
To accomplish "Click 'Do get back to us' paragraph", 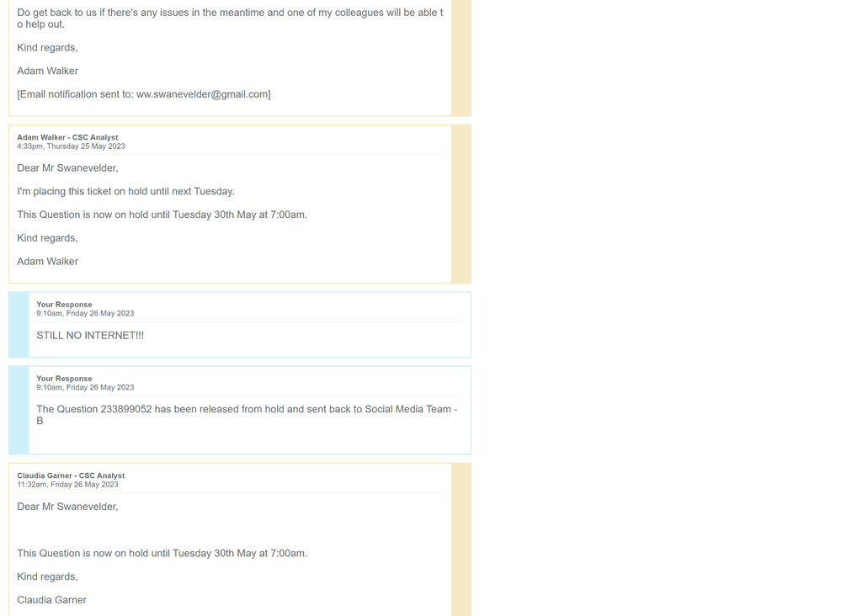I will pyautogui.click(x=230, y=19).
